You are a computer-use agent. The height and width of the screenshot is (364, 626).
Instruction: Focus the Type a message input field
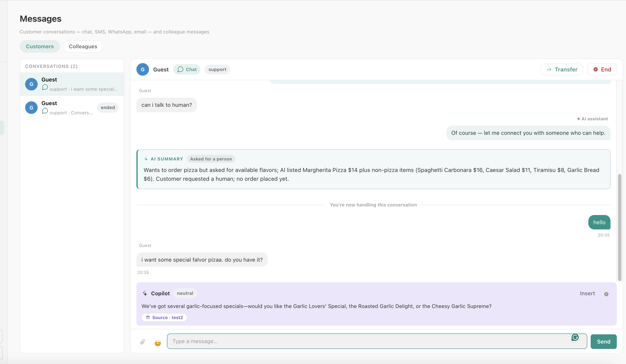[377, 341]
